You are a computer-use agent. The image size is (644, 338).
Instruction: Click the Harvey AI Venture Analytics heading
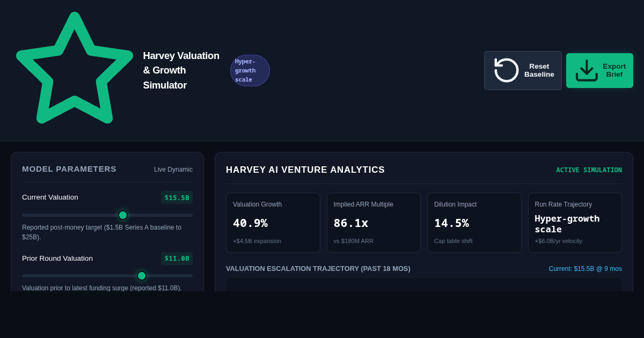[x=305, y=170]
